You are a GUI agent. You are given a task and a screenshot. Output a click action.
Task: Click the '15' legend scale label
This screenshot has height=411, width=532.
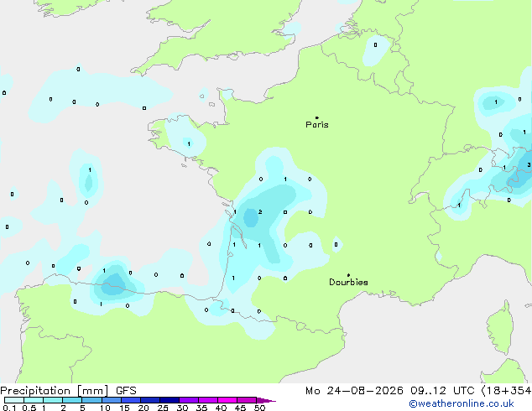point(124,408)
